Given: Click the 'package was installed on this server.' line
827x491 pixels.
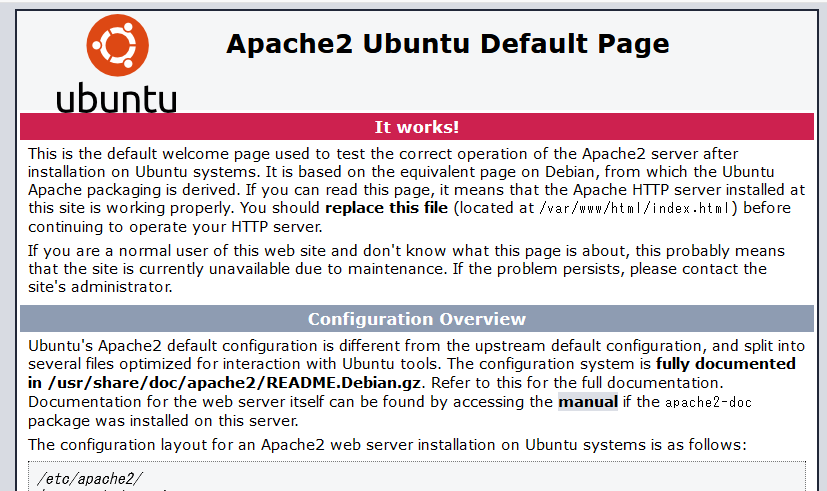Looking at the screenshot, I should pos(164,421).
